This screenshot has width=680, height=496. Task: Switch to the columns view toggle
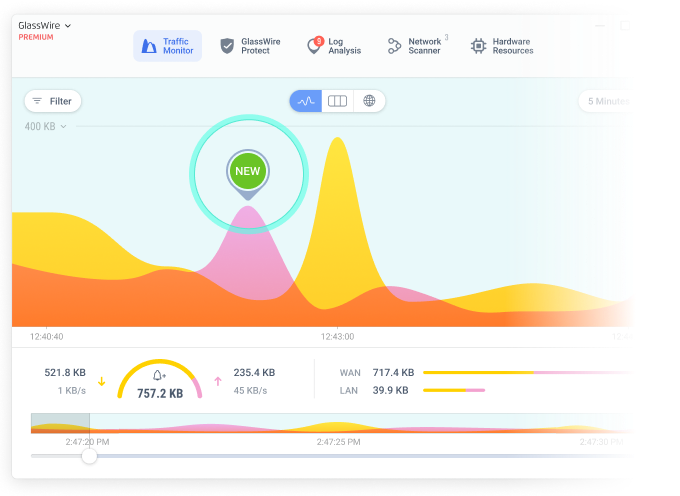point(337,101)
